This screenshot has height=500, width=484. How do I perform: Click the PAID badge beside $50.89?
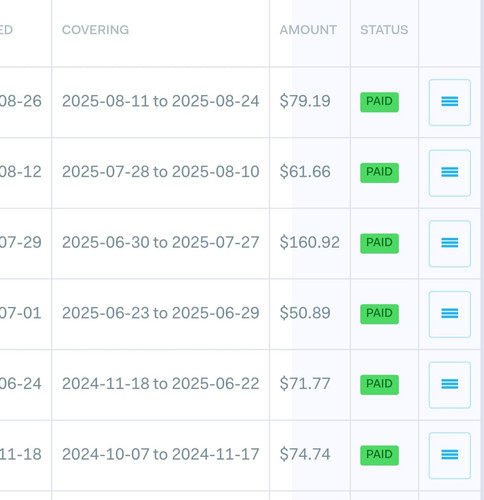click(x=379, y=314)
